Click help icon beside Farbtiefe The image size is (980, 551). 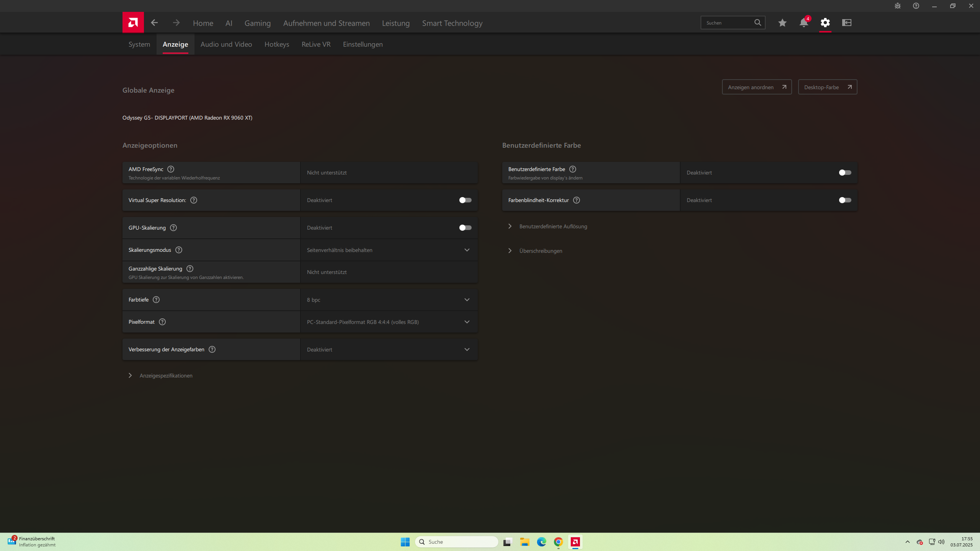pyautogui.click(x=156, y=300)
